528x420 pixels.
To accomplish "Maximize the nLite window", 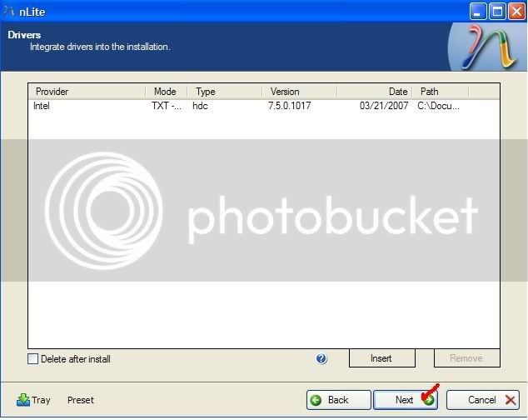I will pyautogui.click(x=497, y=12).
